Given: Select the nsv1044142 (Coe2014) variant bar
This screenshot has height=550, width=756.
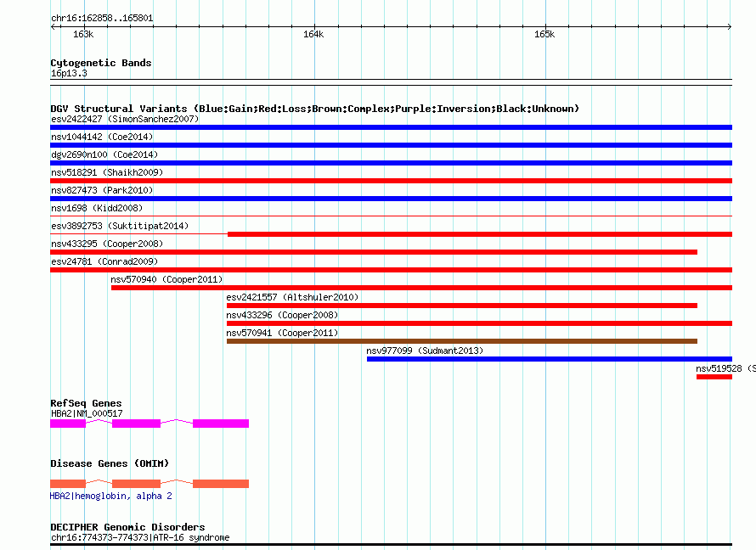Looking at the screenshot, I should pyautogui.click(x=391, y=145).
